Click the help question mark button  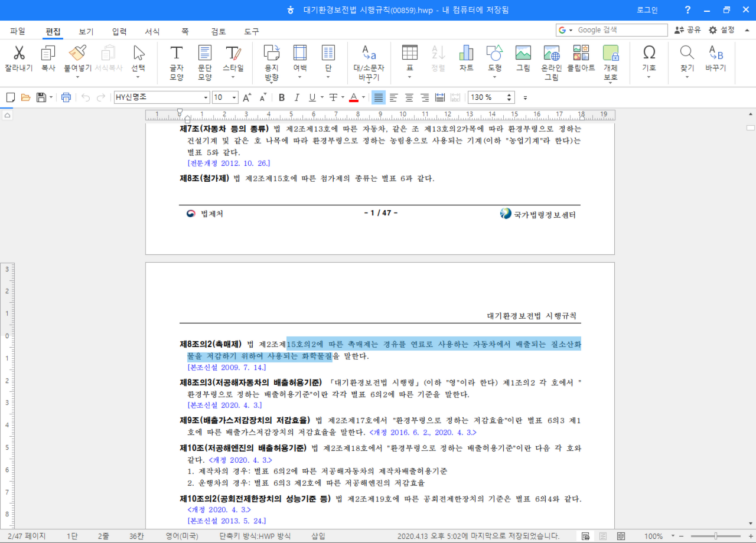pyautogui.click(x=687, y=9)
